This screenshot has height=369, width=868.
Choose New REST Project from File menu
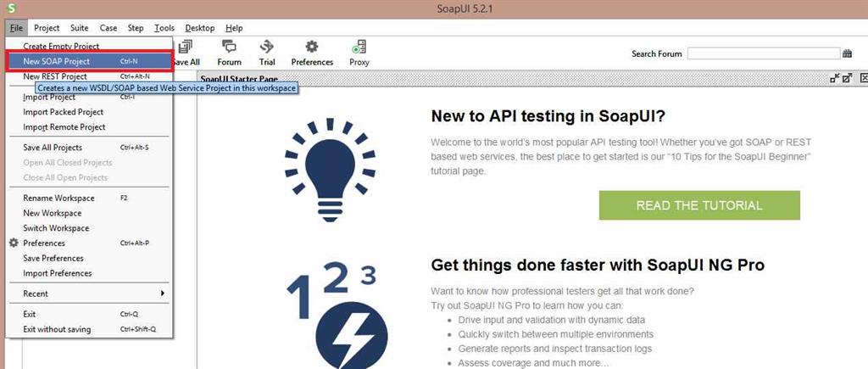tap(55, 76)
